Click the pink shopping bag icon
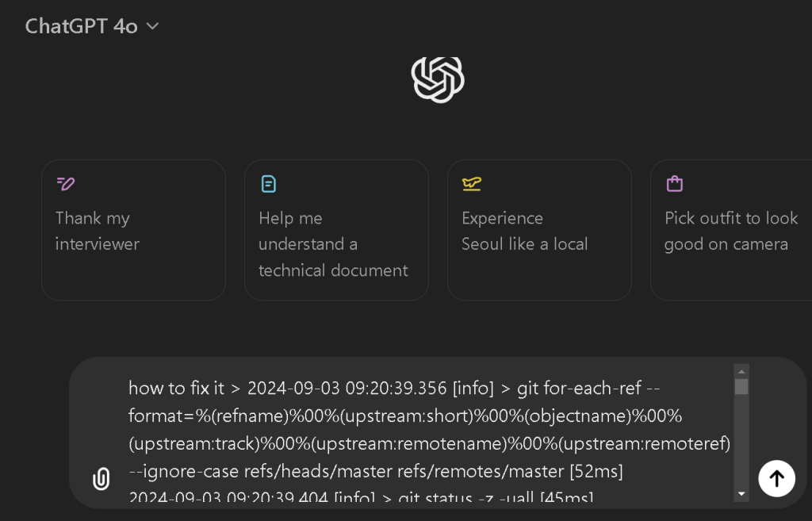 click(674, 183)
